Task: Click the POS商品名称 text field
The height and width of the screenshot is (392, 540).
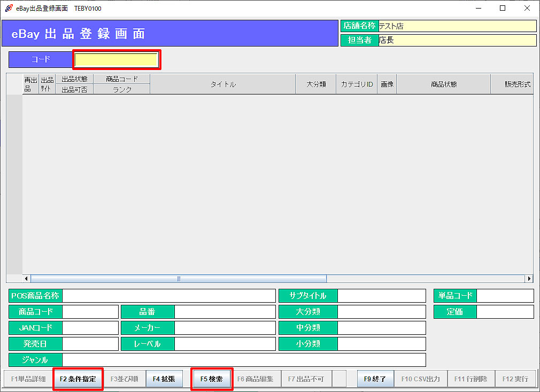Action: [x=168, y=296]
